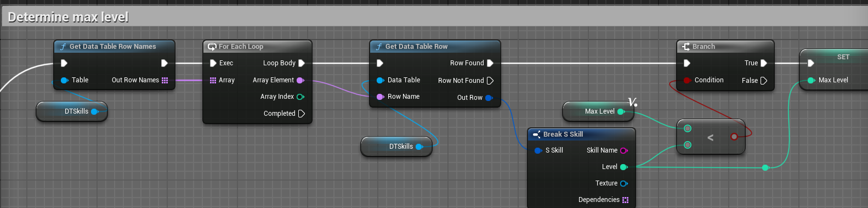Click the Loop Body exec output pin
Screen dimensions: 868x208
click(x=302, y=63)
